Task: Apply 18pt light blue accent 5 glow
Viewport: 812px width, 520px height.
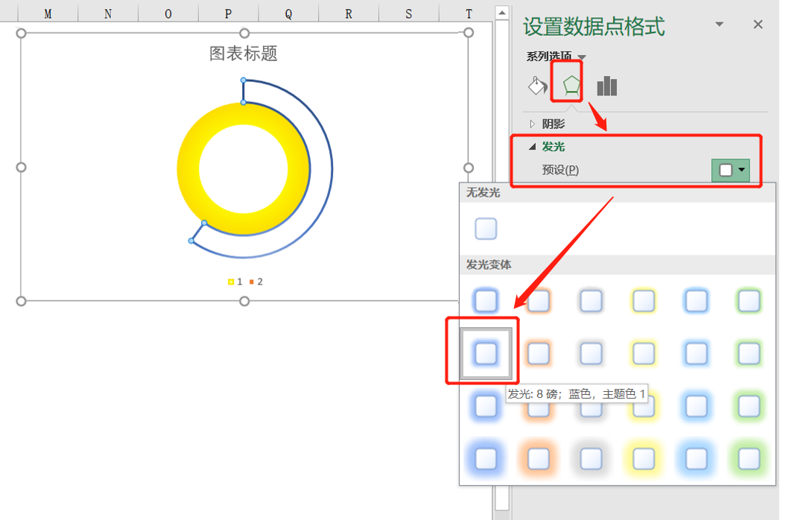Action: pos(696,458)
